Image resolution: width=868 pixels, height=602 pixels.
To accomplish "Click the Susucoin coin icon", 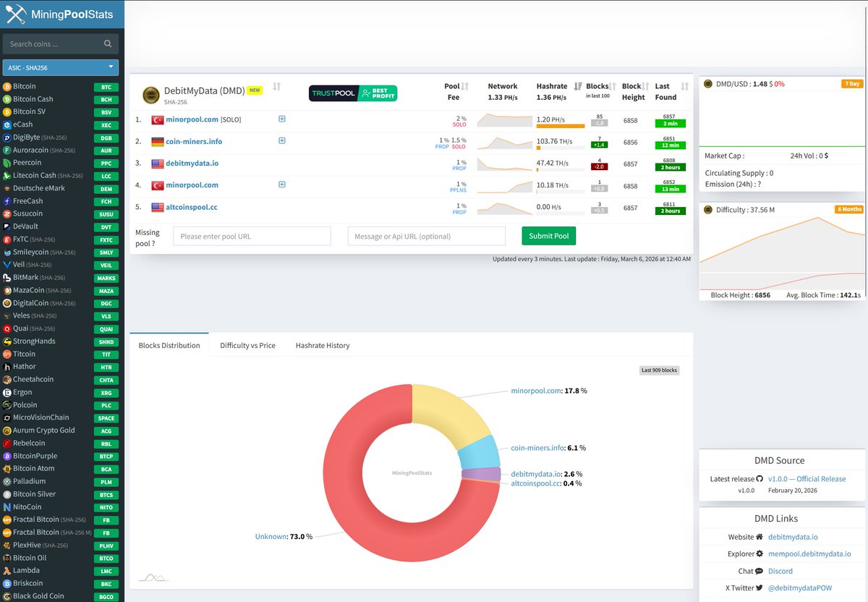I will click(x=7, y=213).
